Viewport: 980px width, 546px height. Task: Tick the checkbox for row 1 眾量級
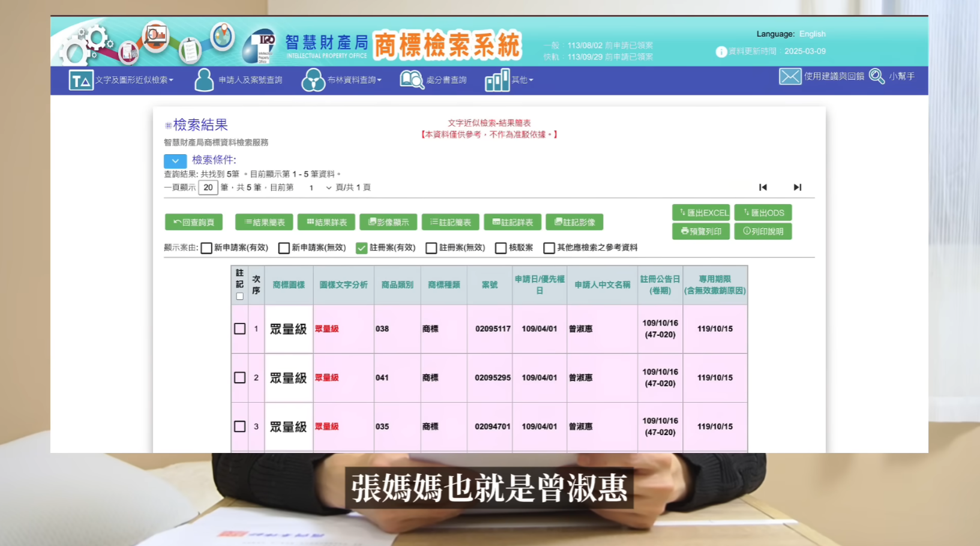239,329
